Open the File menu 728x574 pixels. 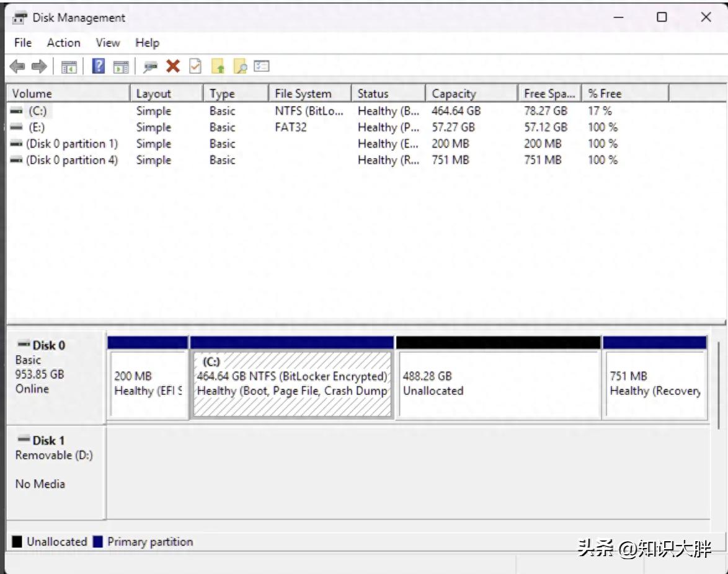pyautogui.click(x=23, y=43)
